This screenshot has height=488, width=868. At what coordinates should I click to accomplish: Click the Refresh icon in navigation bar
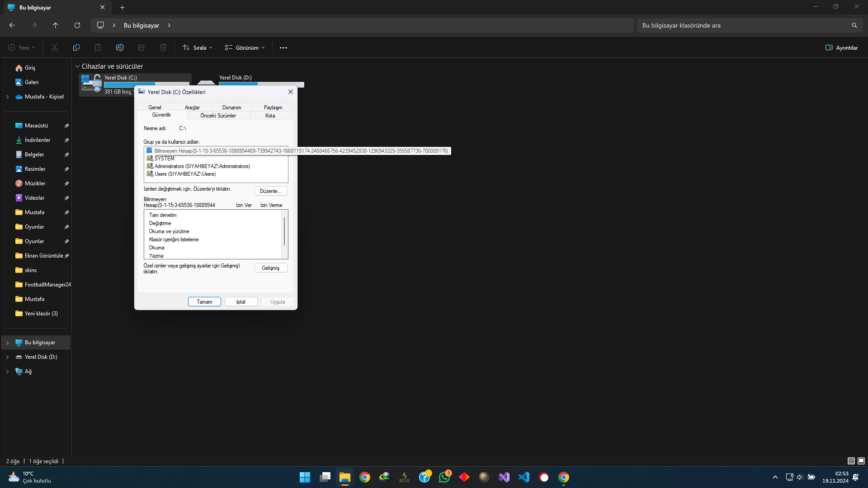[77, 25]
